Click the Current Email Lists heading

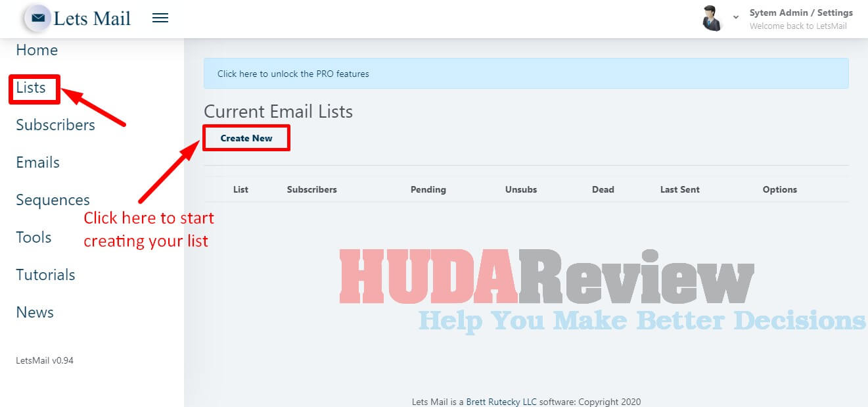279,111
